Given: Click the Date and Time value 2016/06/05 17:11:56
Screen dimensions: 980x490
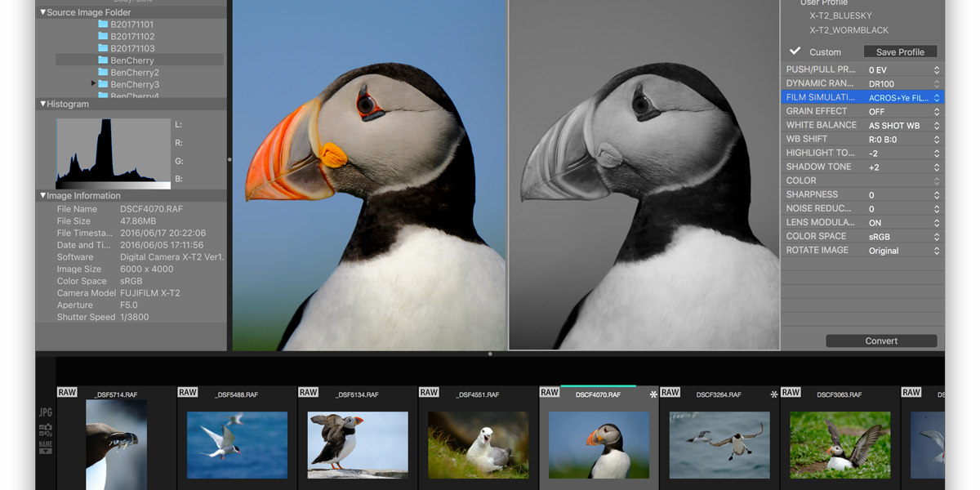Looking at the screenshot, I should click(162, 245).
